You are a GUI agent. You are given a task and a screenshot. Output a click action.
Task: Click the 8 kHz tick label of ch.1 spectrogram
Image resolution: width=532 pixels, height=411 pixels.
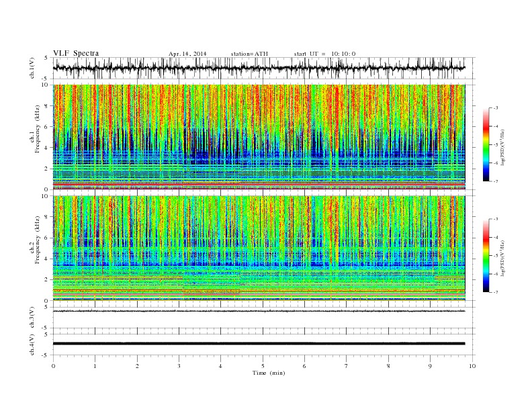tap(47, 106)
